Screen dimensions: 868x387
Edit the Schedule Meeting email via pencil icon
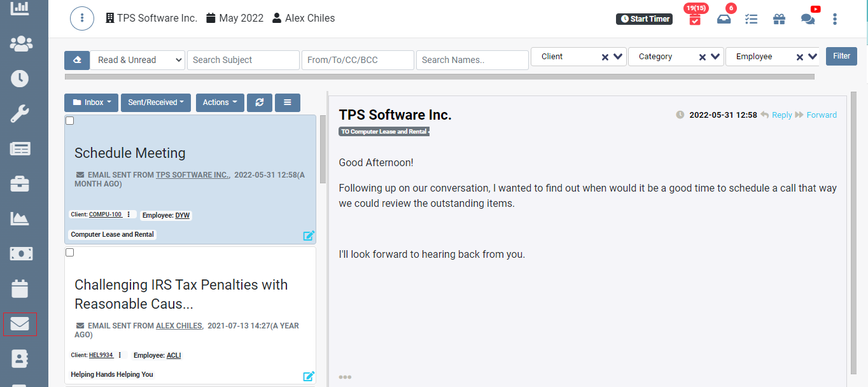[309, 236]
